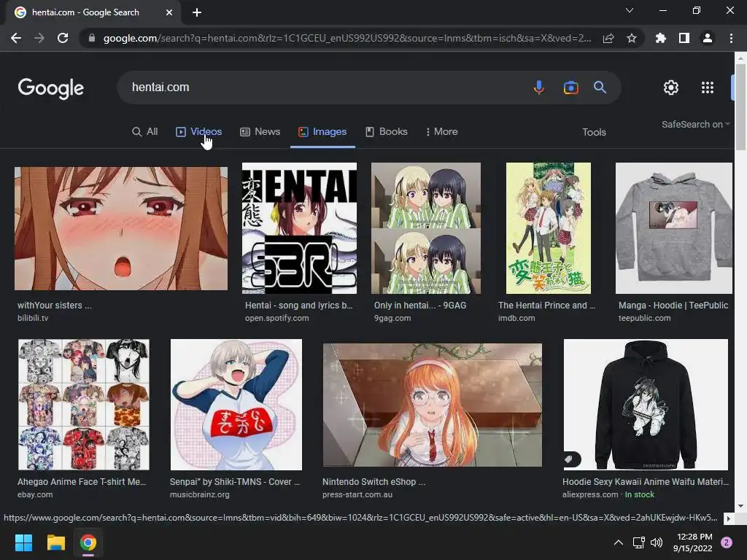Image resolution: width=747 pixels, height=560 pixels.
Task: Click the musicbrainz.org source text
Action: tap(200, 495)
